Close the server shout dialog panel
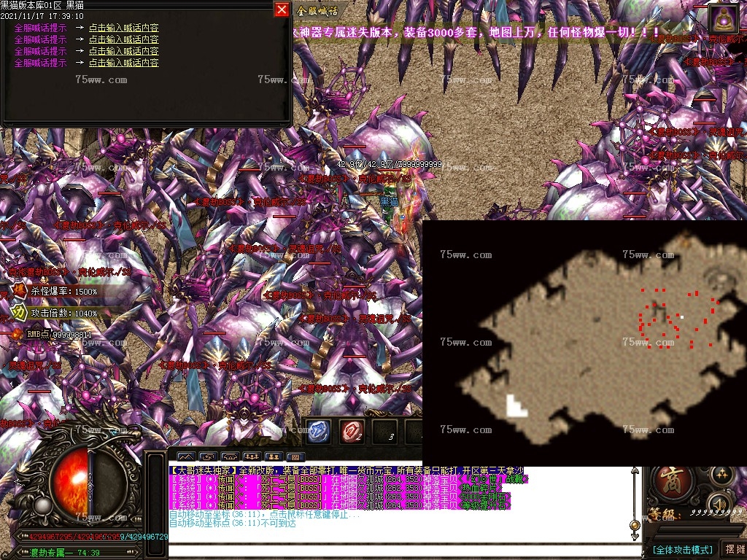The width and height of the screenshot is (747, 560). pyautogui.click(x=282, y=9)
